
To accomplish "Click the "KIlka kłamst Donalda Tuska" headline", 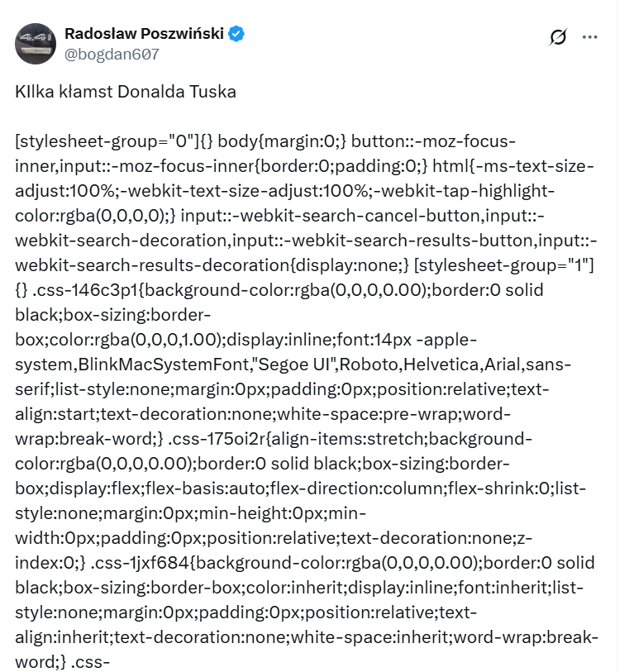I will (x=126, y=92).
